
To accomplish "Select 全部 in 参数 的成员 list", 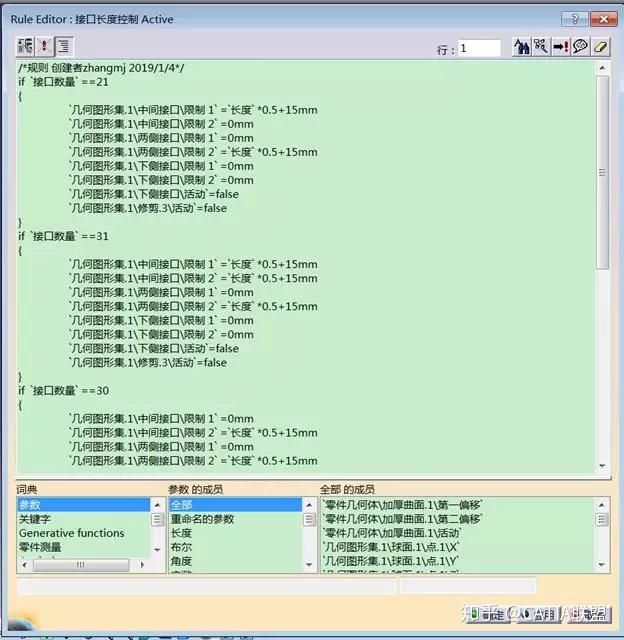I will 235,505.
